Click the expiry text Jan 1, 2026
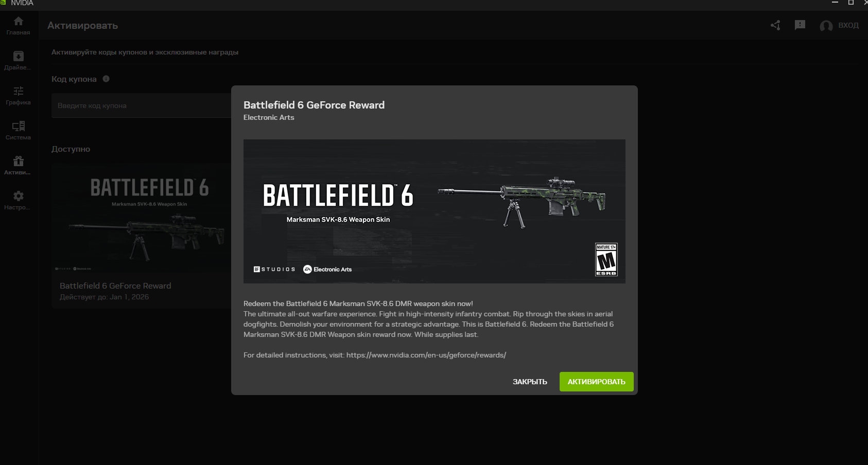Image resolution: width=868 pixels, height=465 pixels. [x=129, y=297]
